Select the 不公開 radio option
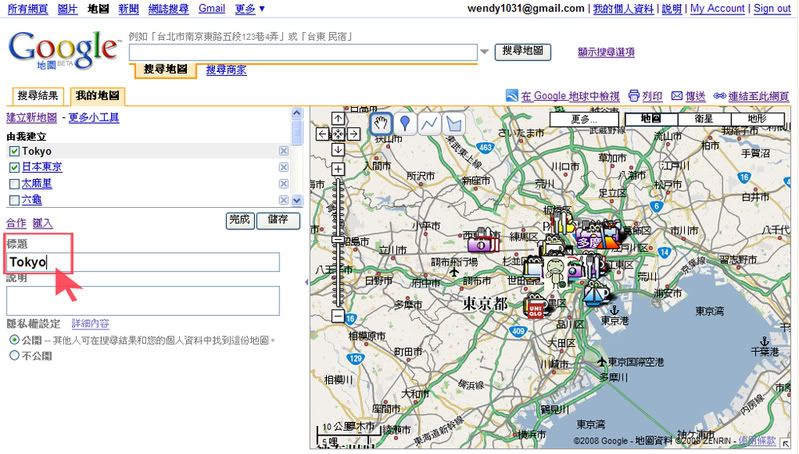This screenshot has width=799, height=454. (x=14, y=355)
